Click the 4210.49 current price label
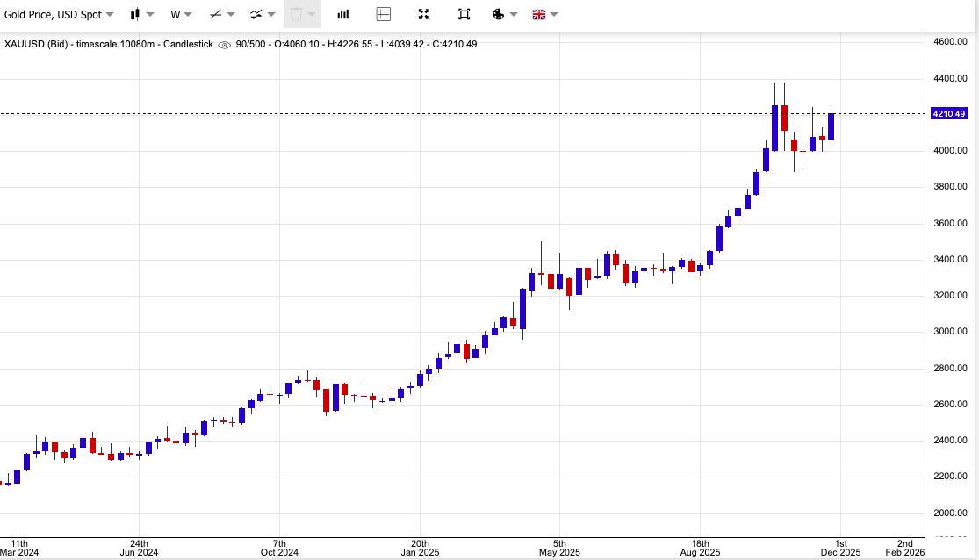Screen dimensions: 979x560 (x=948, y=114)
